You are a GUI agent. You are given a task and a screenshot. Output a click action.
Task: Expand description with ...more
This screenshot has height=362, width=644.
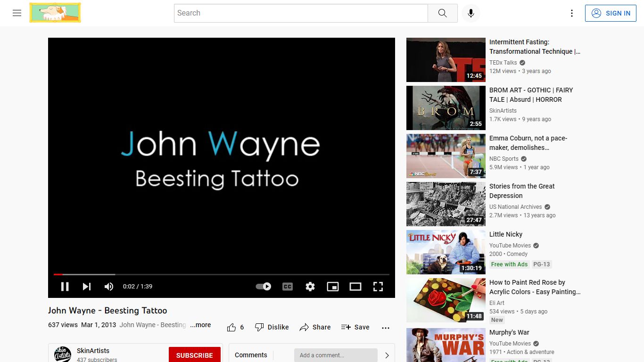(200, 325)
